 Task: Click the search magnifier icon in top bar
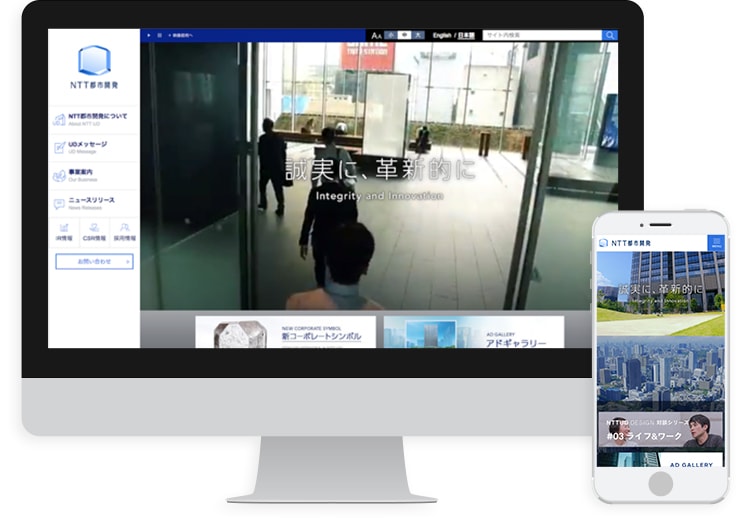click(x=610, y=35)
